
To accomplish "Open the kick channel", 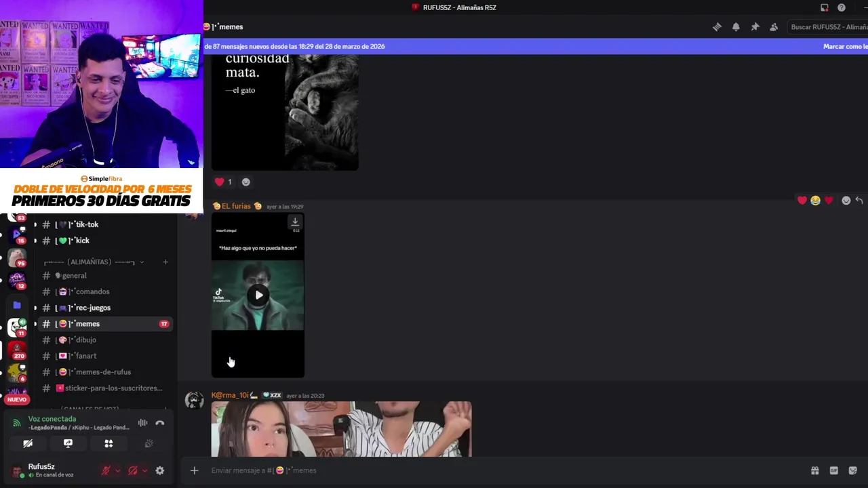I will point(103,241).
